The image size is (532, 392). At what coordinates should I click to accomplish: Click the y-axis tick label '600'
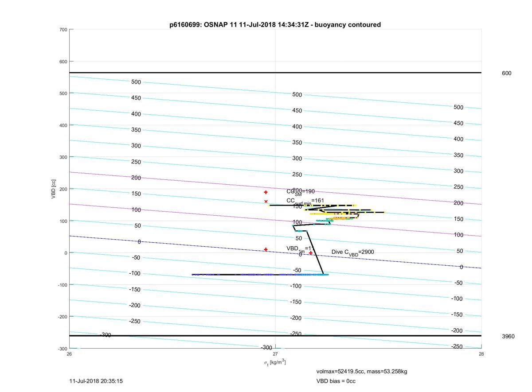coord(63,62)
